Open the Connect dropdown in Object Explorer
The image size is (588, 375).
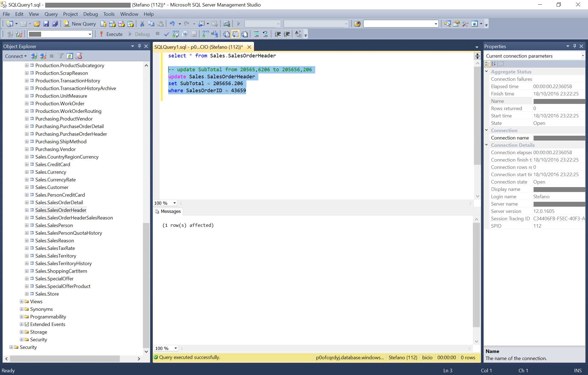[16, 56]
